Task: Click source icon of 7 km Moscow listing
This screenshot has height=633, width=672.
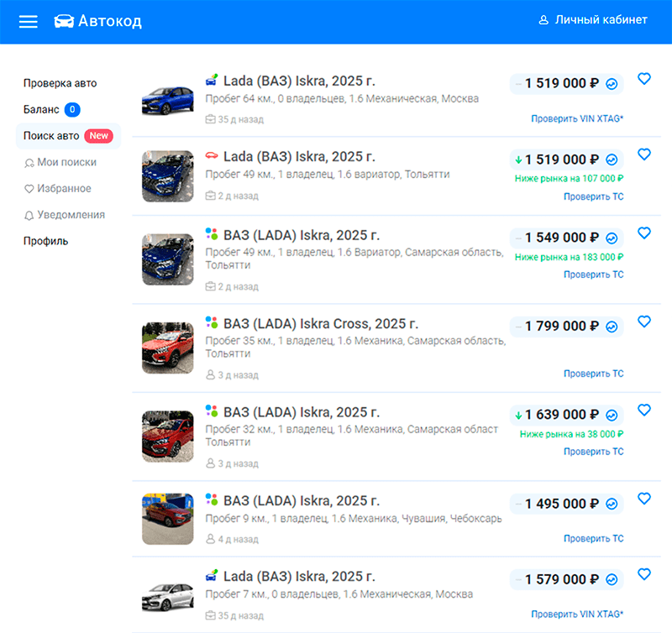Action: 212,575
